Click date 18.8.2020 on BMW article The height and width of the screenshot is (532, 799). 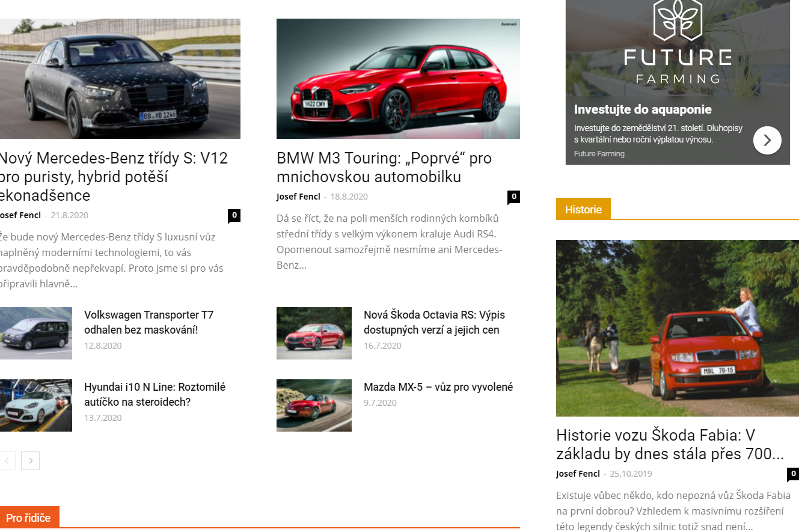(349, 197)
